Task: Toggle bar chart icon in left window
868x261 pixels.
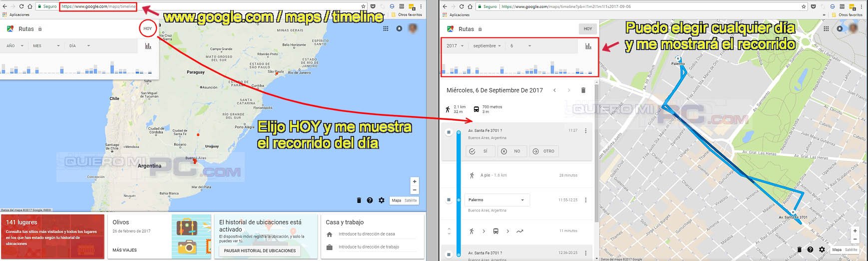Action: coord(148,45)
